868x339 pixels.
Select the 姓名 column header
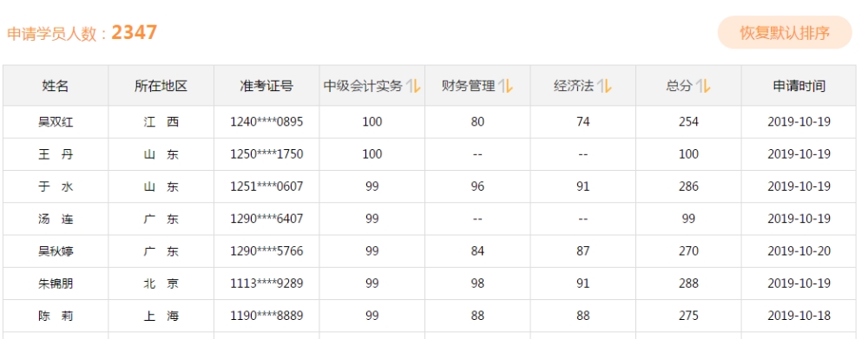(56, 87)
